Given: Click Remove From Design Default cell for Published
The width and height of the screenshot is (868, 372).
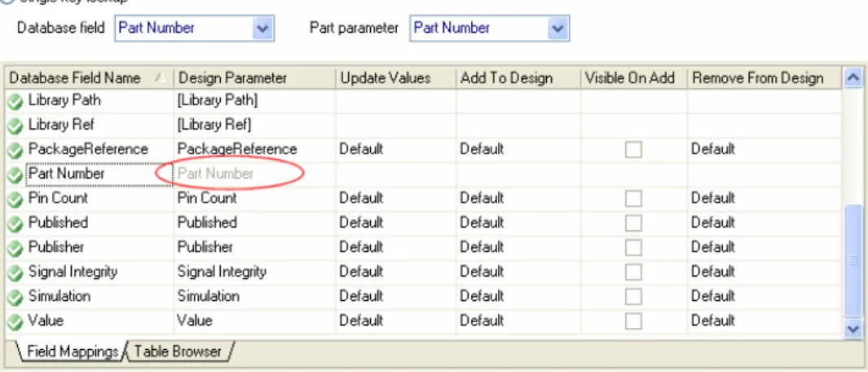Looking at the screenshot, I should 764,223.
